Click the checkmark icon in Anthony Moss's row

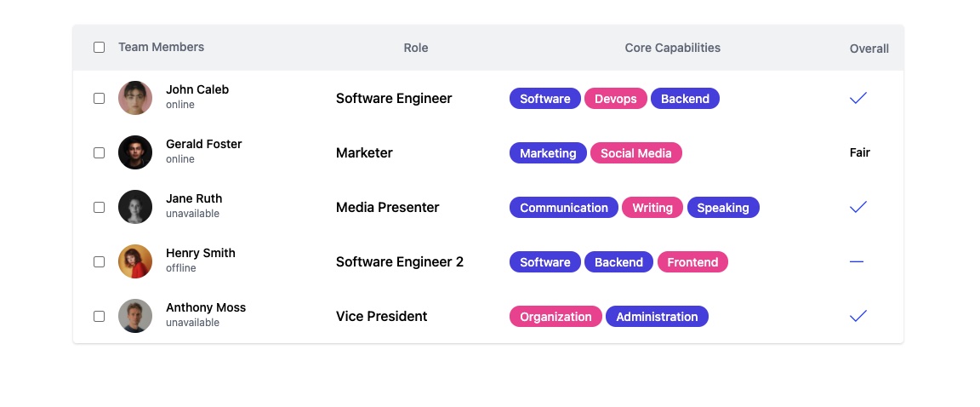(x=858, y=316)
